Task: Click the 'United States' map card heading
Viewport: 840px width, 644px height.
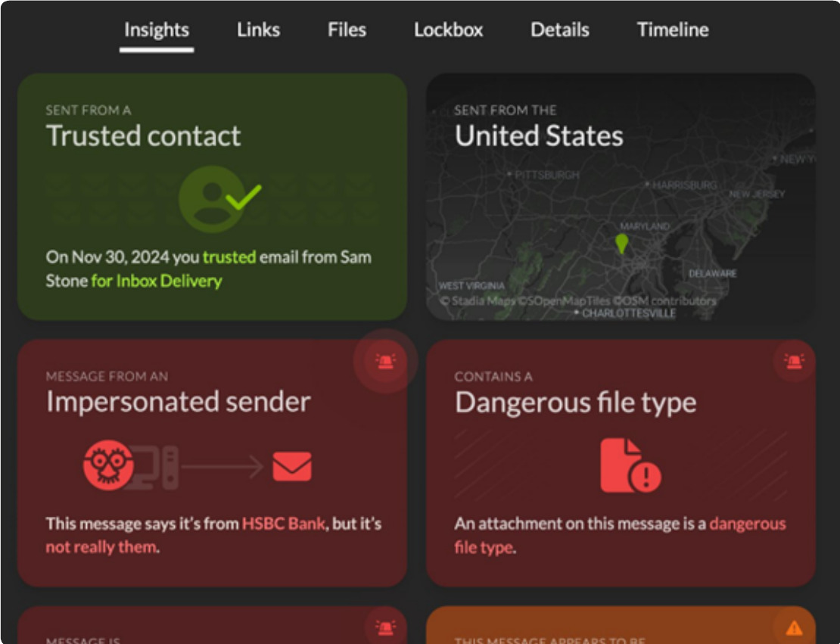Action: coord(539,136)
